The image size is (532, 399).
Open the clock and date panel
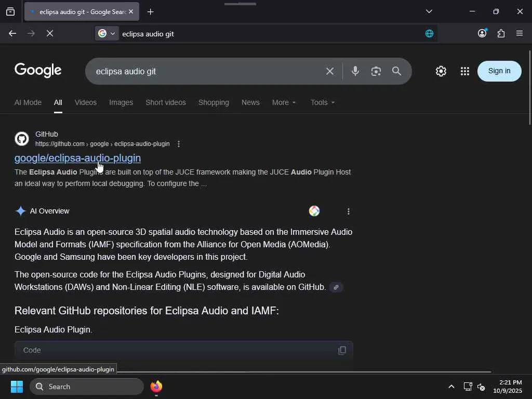click(x=508, y=387)
